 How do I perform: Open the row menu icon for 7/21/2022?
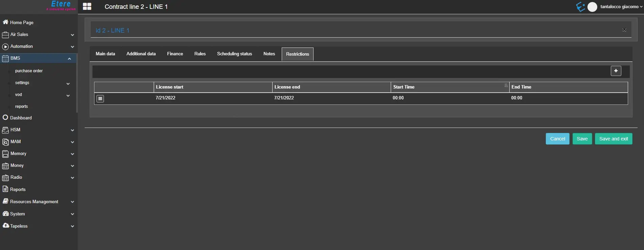(100, 98)
